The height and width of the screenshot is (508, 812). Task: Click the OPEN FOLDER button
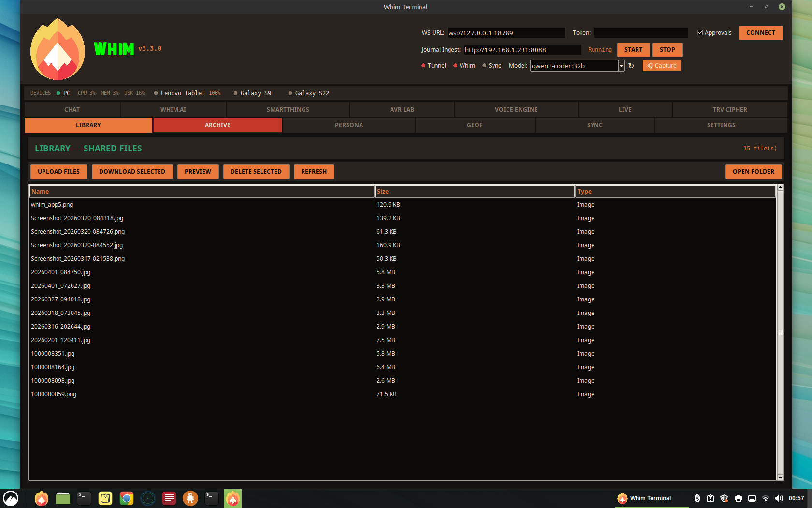point(753,172)
